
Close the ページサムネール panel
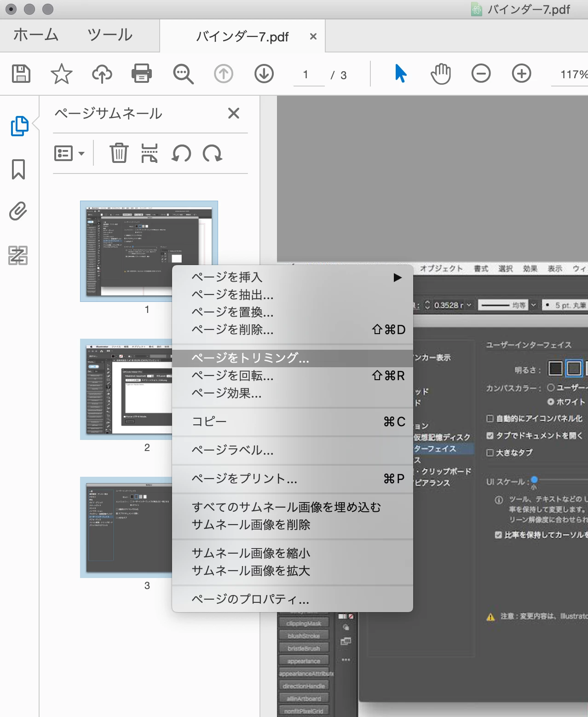click(234, 113)
